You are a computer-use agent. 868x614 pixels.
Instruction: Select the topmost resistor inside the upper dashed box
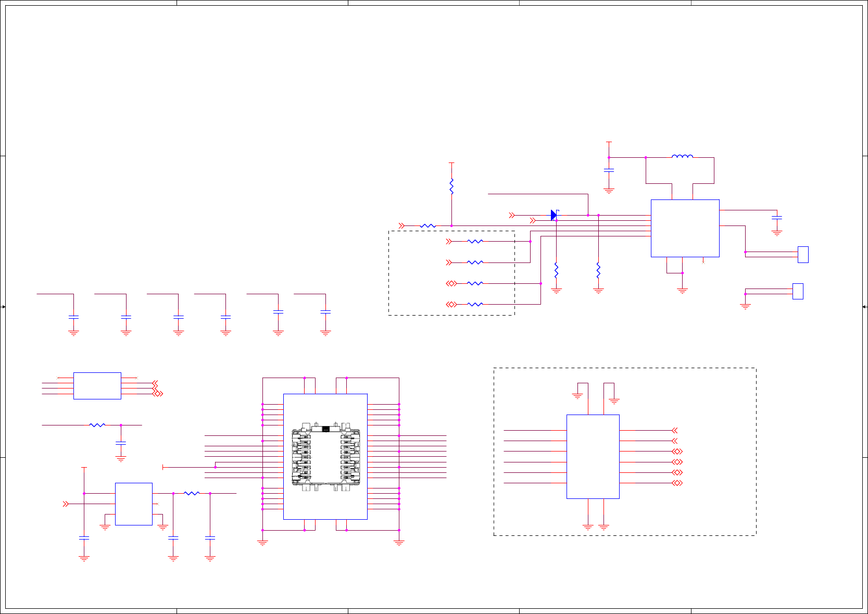coord(475,241)
